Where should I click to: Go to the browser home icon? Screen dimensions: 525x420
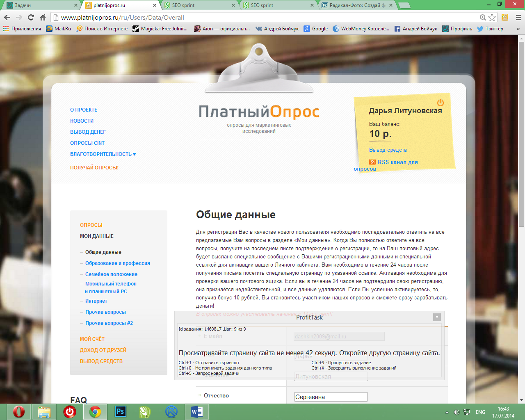click(x=43, y=17)
